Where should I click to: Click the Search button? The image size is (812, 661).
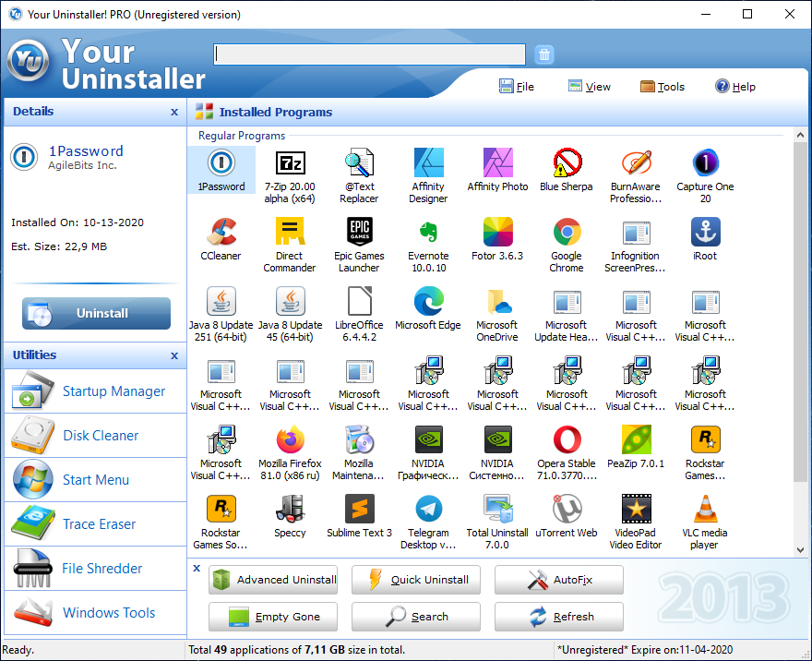point(416,617)
